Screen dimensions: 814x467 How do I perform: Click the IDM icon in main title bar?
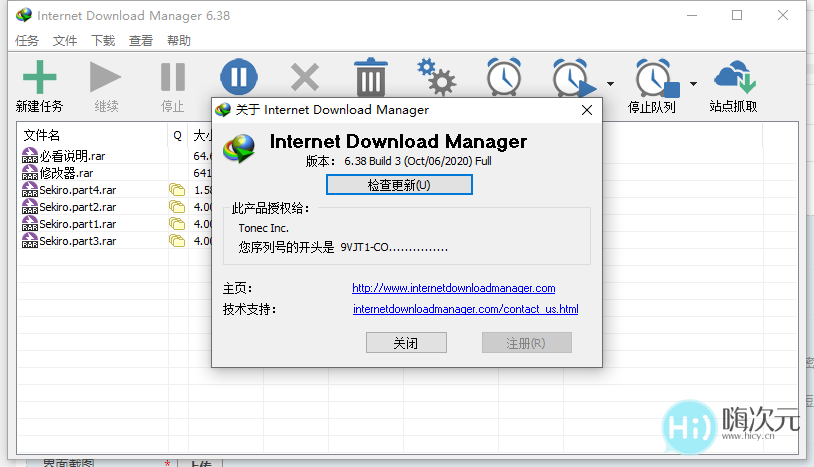[24, 15]
